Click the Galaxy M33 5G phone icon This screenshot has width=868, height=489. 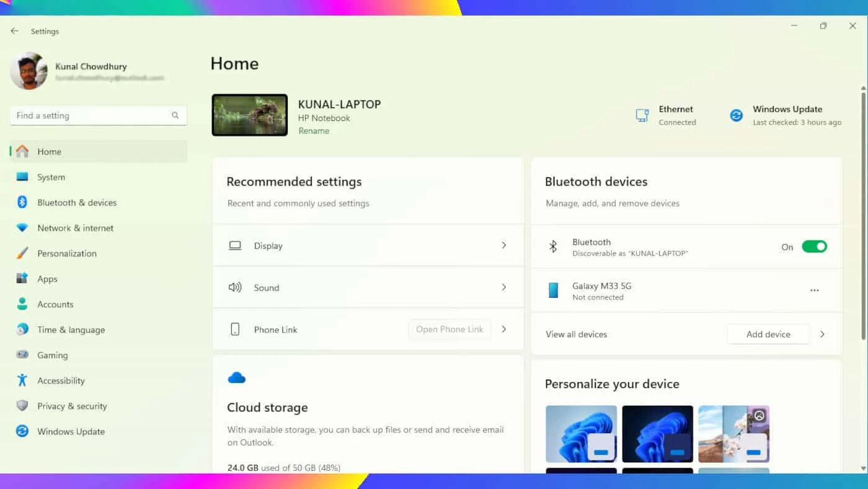point(553,290)
